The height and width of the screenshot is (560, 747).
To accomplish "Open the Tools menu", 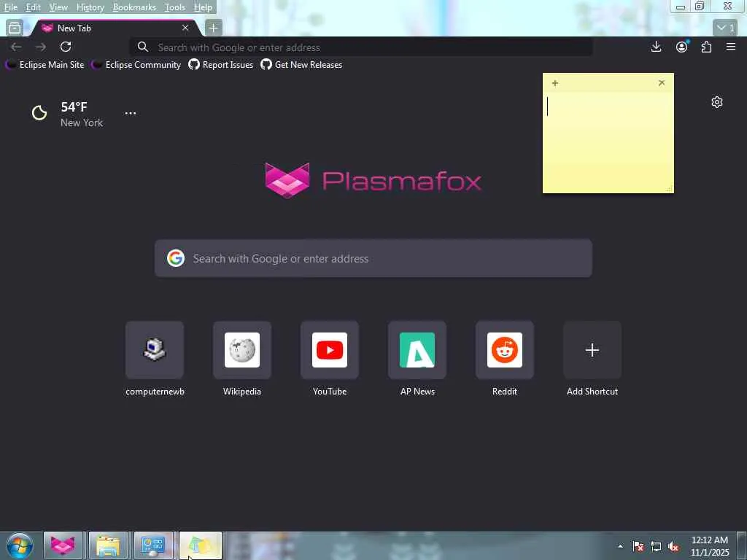I will 174,7.
